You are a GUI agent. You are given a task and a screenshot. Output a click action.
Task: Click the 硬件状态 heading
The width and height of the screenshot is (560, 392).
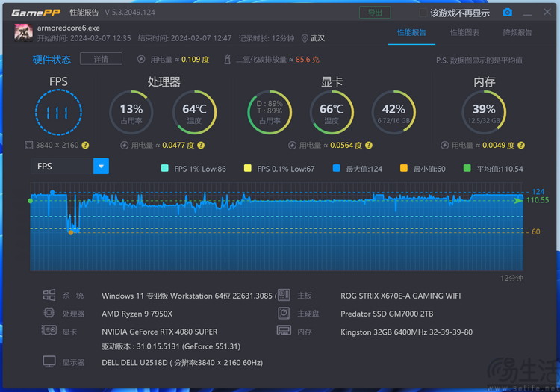(52, 60)
